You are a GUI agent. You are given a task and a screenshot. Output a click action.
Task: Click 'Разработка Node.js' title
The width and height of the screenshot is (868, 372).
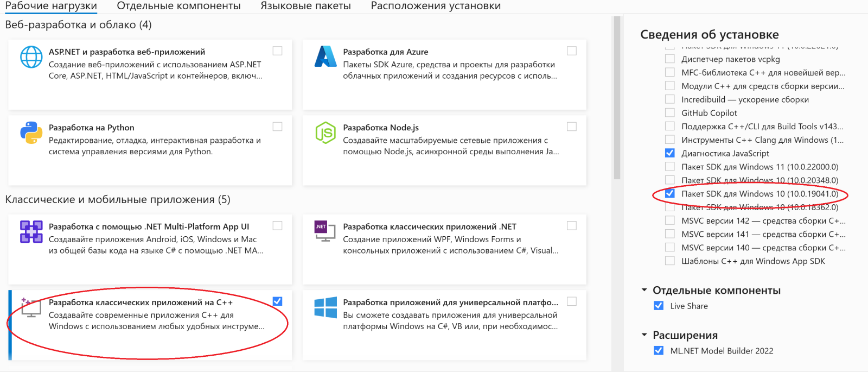(381, 128)
